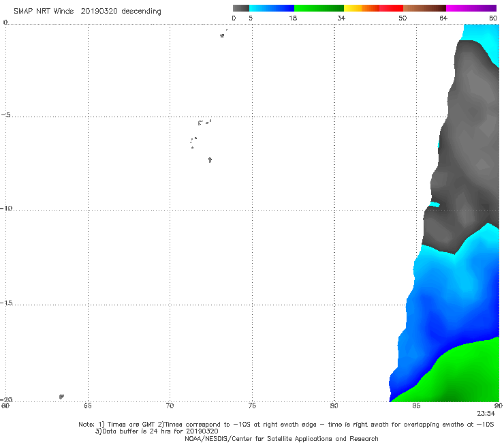Click the colorbar label '50'

coord(403,18)
